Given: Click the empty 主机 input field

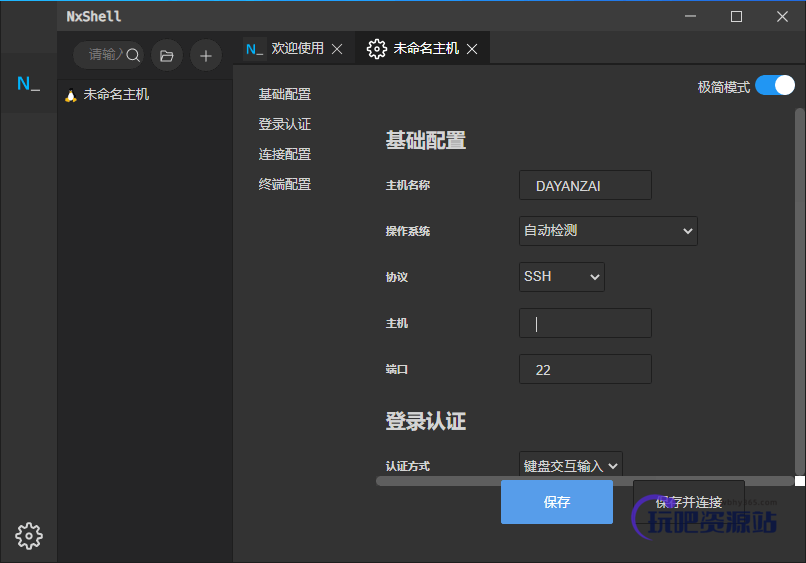Looking at the screenshot, I should click(x=585, y=323).
